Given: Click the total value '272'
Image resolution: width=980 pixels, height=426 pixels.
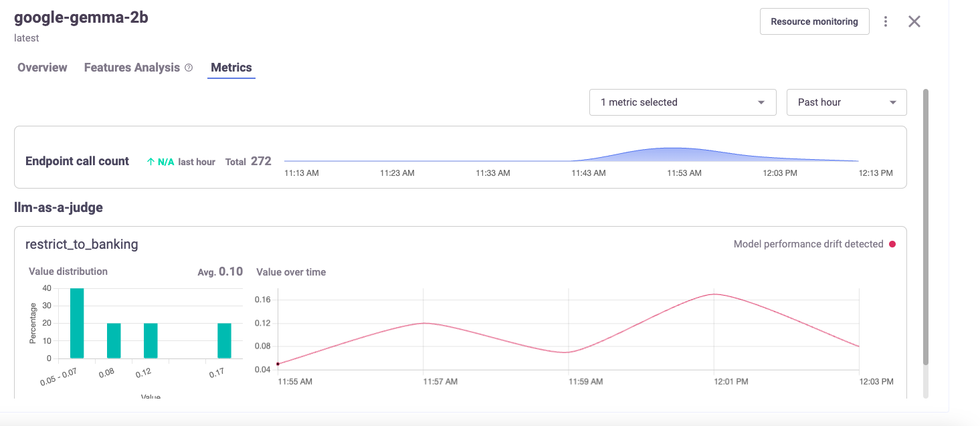Looking at the screenshot, I should [x=261, y=161].
